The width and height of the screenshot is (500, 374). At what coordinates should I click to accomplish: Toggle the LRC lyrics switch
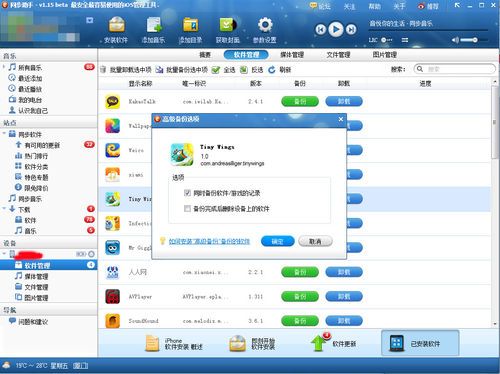pyautogui.click(x=387, y=40)
